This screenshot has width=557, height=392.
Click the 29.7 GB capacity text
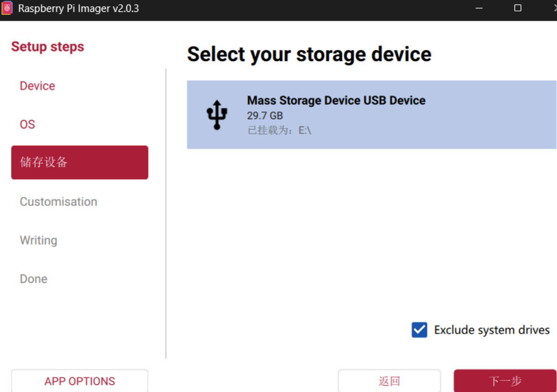264,115
